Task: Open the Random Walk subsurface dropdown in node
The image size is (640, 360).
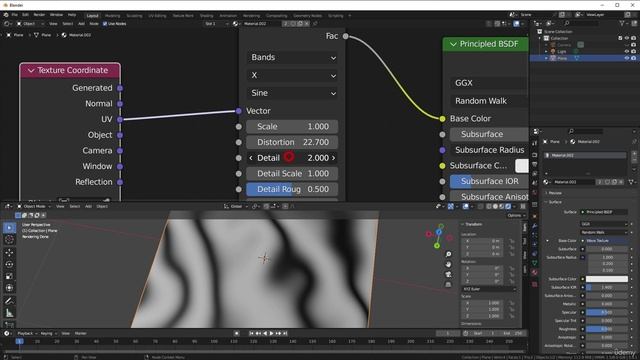Action: [x=489, y=101]
